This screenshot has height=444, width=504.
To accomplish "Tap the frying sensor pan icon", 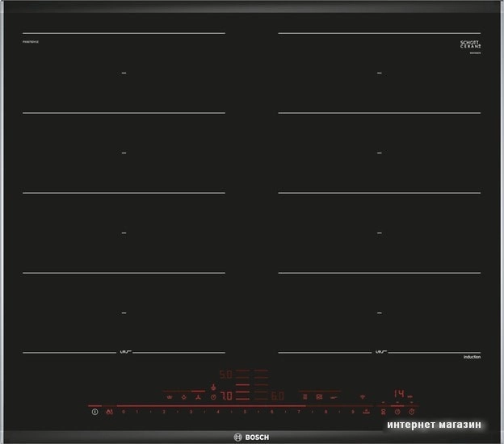I will [334, 397].
